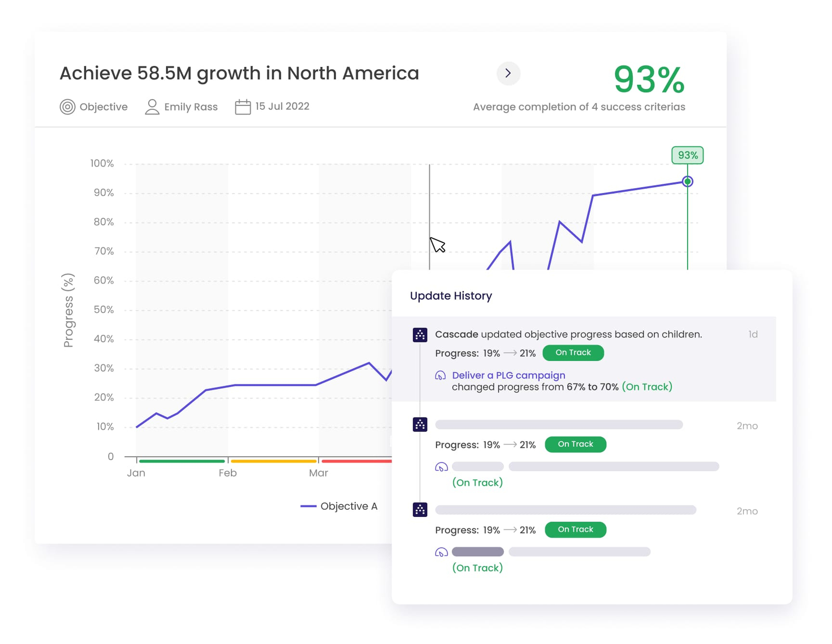The image size is (832, 644).
Task: Click the Cascade icon in first 2mo update
Action: pyautogui.click(x=420, y=424)
